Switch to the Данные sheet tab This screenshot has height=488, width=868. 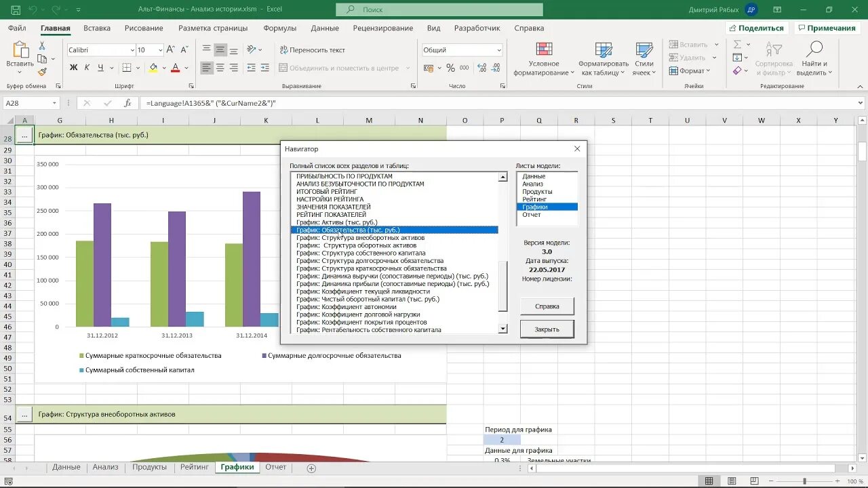click(66, 467)
